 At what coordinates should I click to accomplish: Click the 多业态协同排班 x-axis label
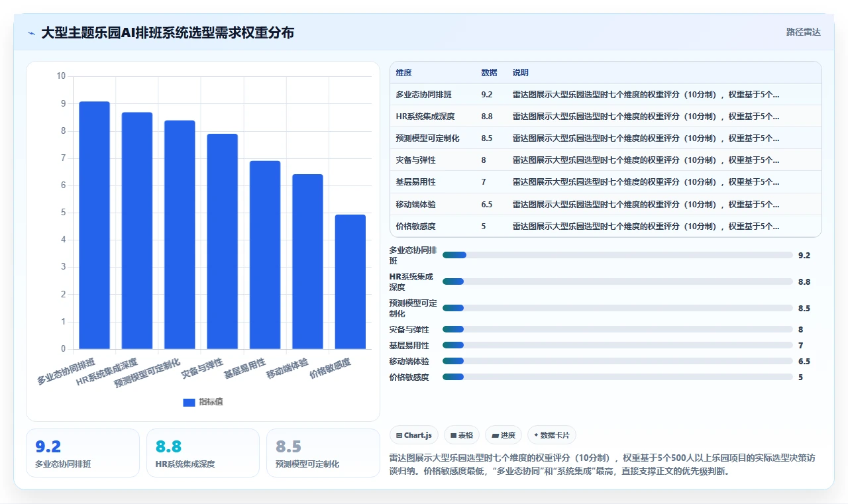coord(66,372)
